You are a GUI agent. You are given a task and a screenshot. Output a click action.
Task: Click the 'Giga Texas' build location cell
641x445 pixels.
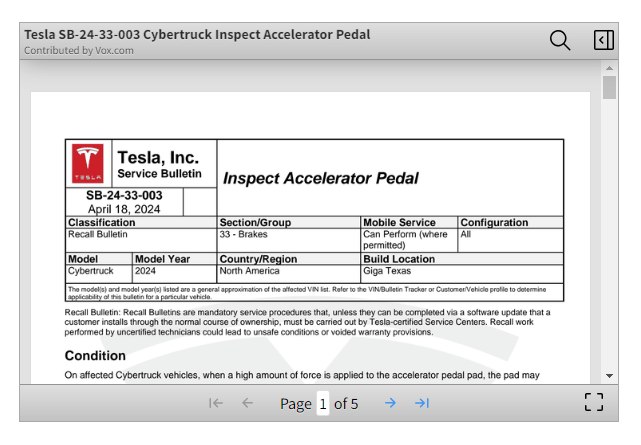[x=388, y=271]
